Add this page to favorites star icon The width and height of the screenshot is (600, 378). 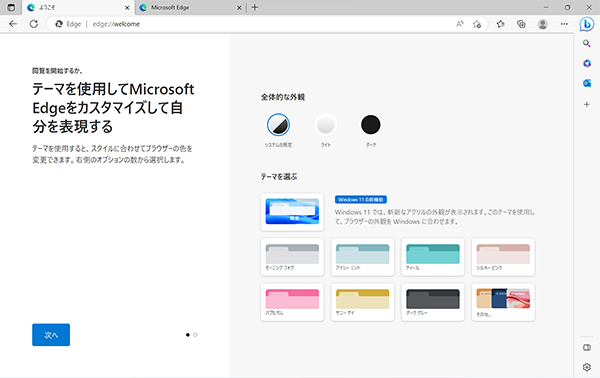pyautogui.click(x=477, y=24)
